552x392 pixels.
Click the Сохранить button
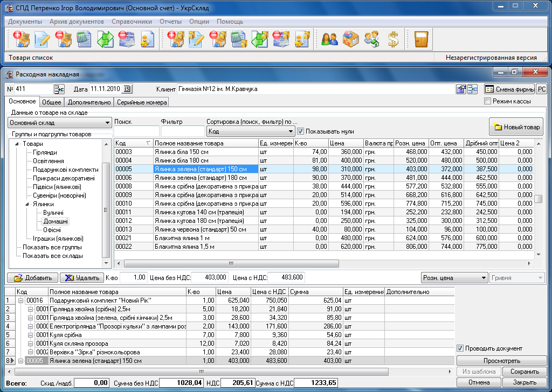click(x=525, y=372)
